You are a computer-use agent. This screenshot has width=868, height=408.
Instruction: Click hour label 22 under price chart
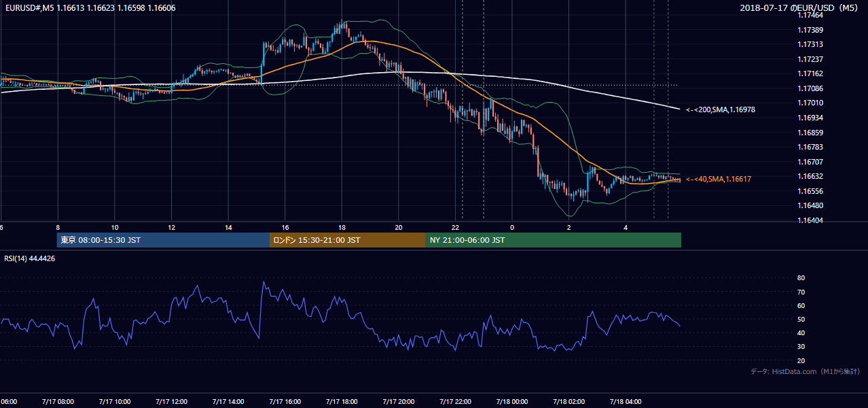456,227
